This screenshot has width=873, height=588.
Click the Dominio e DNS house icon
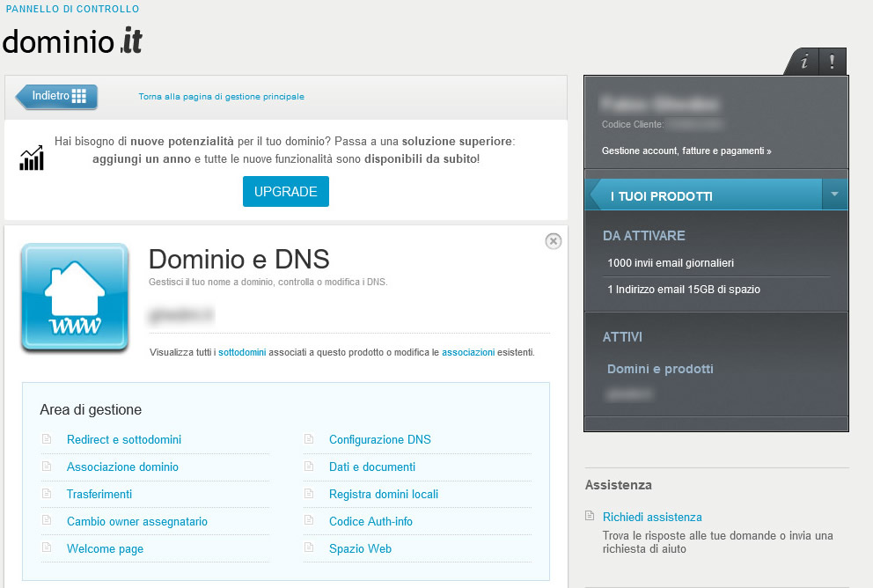point(75,297)
